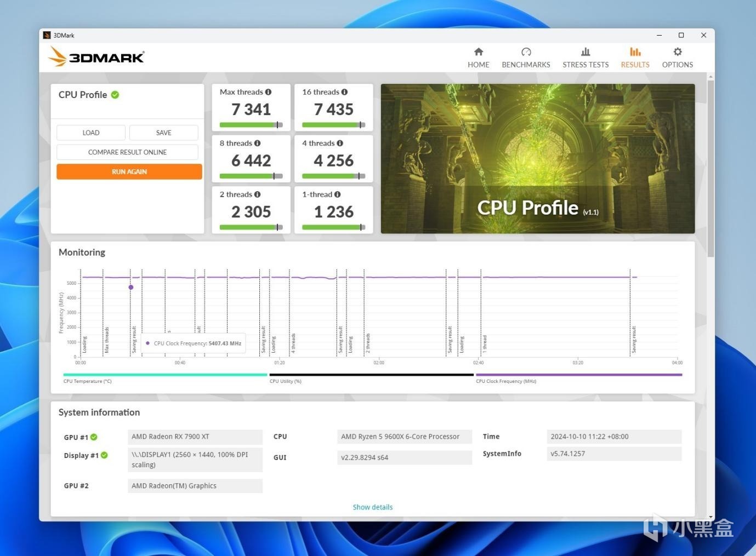Screen dimensions: 756x556
Task: Click the 'Monitoring' section heading
Action: [82, 252]
